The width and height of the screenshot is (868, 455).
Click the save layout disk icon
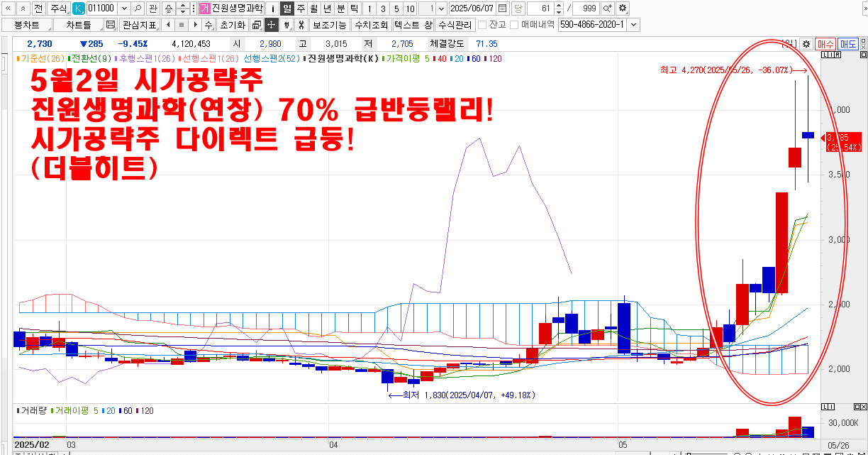(x=110, y=25)
